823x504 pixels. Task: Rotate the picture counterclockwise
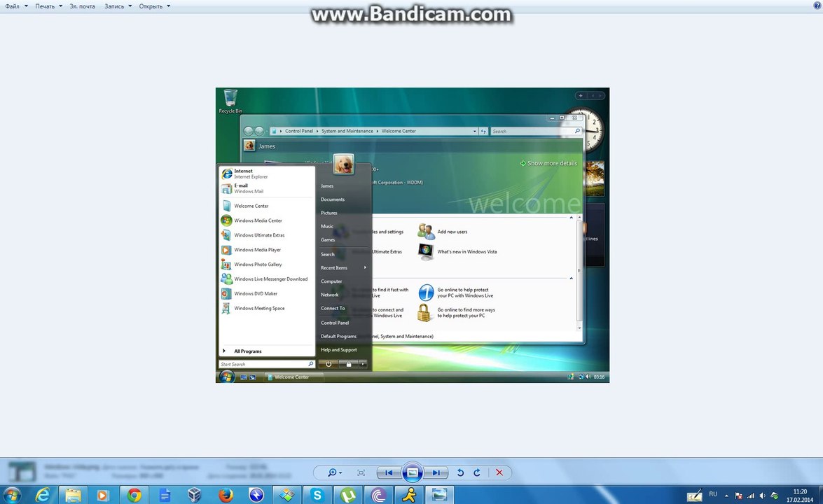coord(460,472)
